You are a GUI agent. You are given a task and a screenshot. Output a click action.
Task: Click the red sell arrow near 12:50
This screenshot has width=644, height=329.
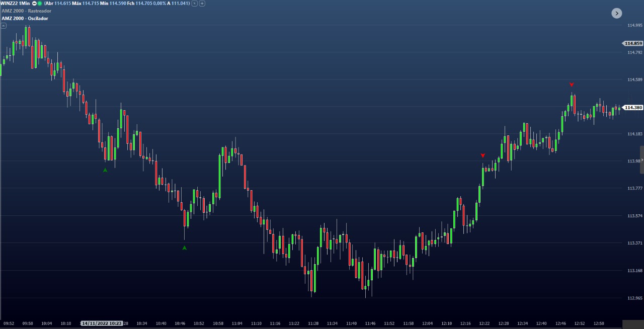click(x=572, y=85)
